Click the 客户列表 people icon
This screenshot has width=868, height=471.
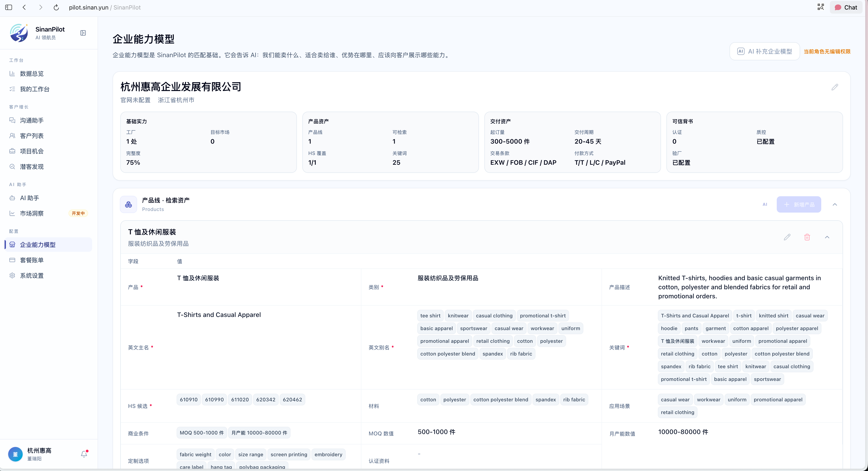pyautogui.click(x=12, y=136)
